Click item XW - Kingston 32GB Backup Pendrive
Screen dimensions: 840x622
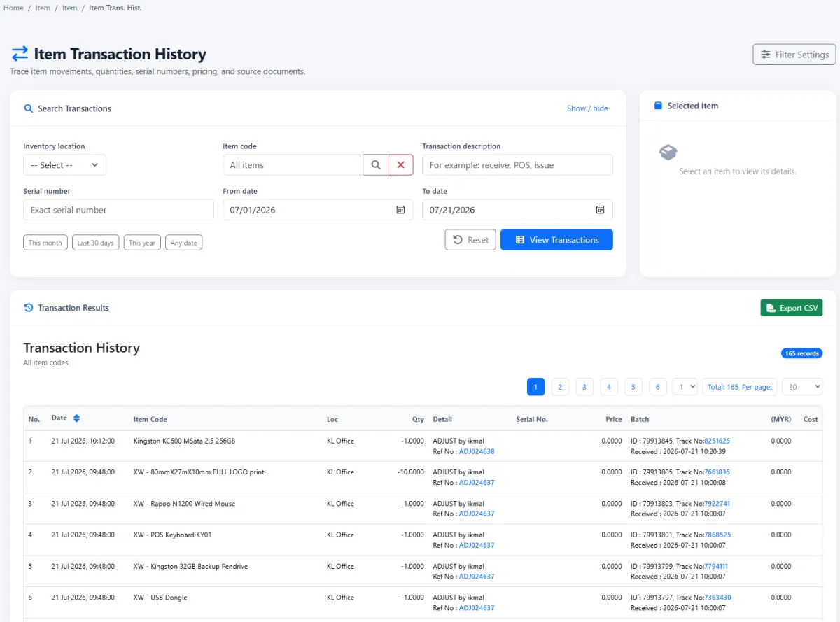click(190, 566)
